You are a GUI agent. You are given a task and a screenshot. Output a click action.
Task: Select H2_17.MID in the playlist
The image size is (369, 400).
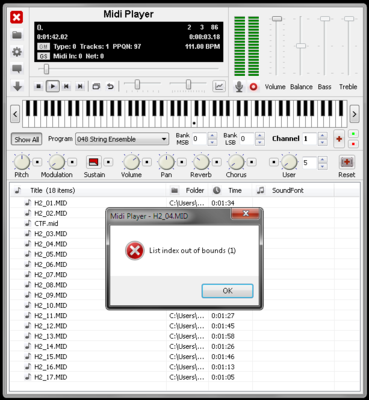point(51,377)
